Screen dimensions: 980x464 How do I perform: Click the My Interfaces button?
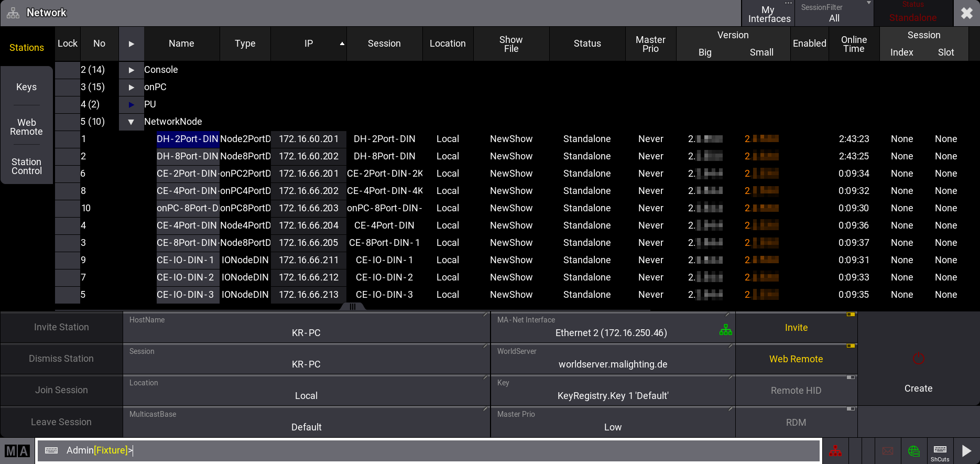click(x=769, y=14)
